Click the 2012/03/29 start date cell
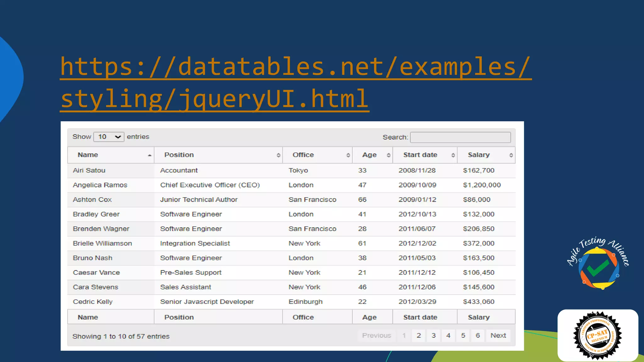This screenshot has width=644, height=362. click(x=425, y=302)
